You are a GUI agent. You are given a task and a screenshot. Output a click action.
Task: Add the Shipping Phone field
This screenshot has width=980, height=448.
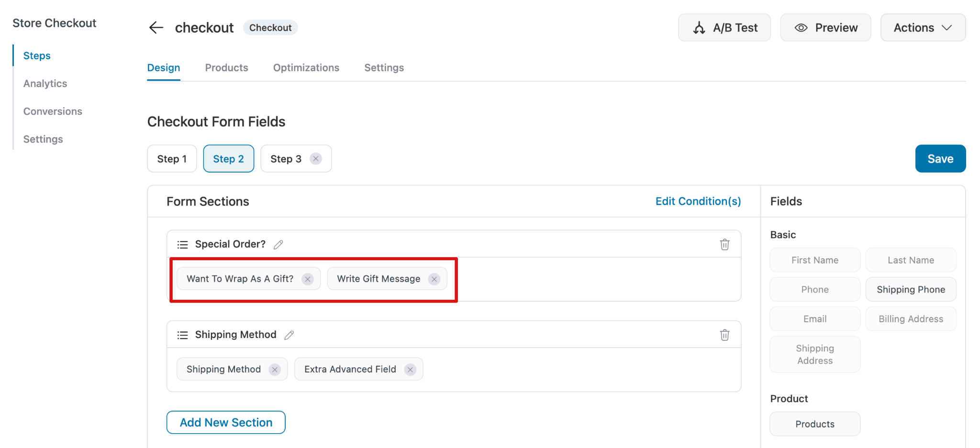click(x=910, y=290)
